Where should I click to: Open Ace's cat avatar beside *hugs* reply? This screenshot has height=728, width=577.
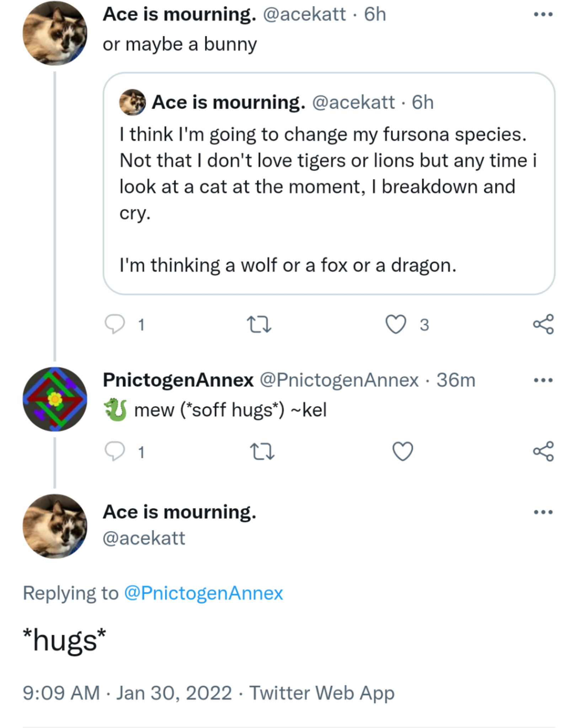pyautogui.click(x=55, y=526)
